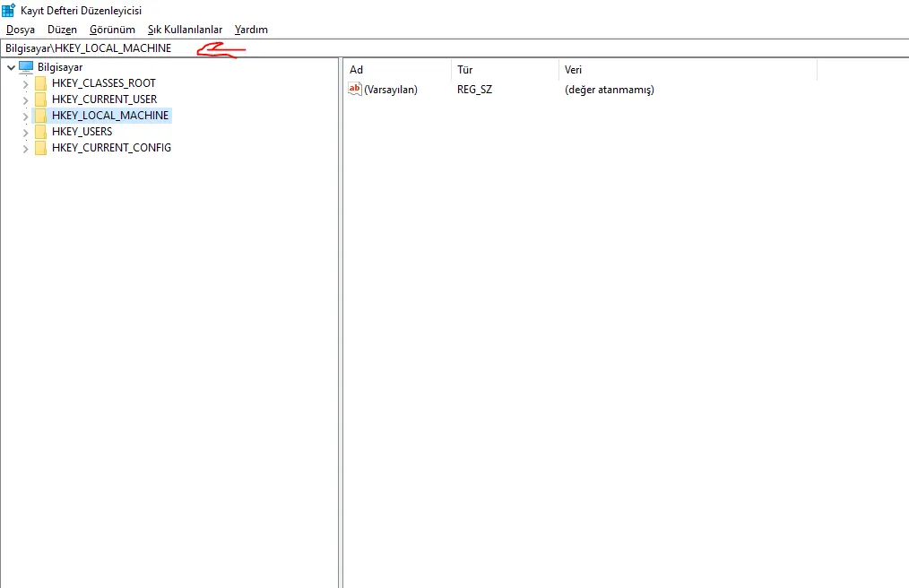Click the (değer atanmamış) data cell
Viewport: 909px width, 588px height.
(x=610, y=90)
